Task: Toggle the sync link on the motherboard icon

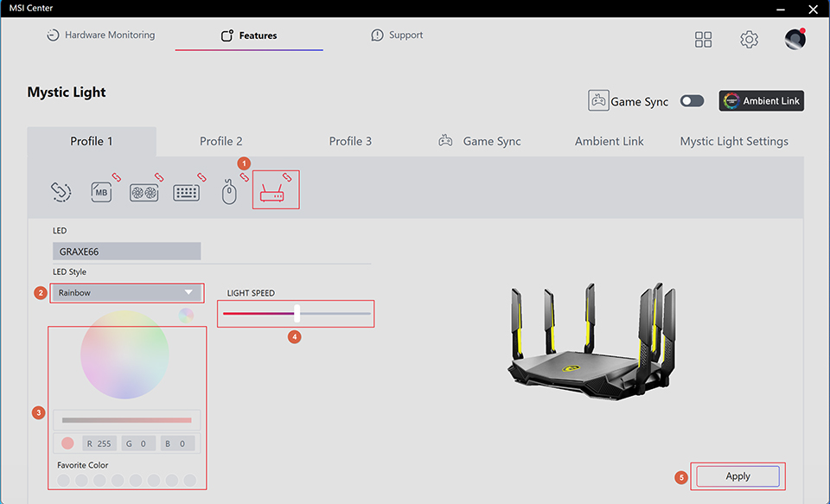Action: [117, 177]
